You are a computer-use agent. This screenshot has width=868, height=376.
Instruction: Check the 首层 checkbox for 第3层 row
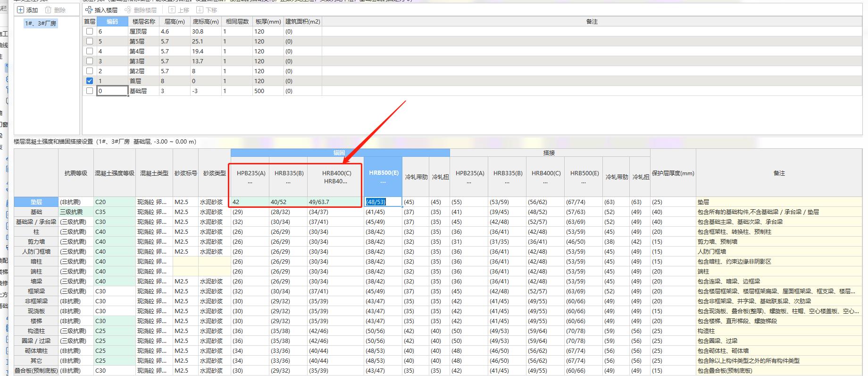click(x=90, y=61)
